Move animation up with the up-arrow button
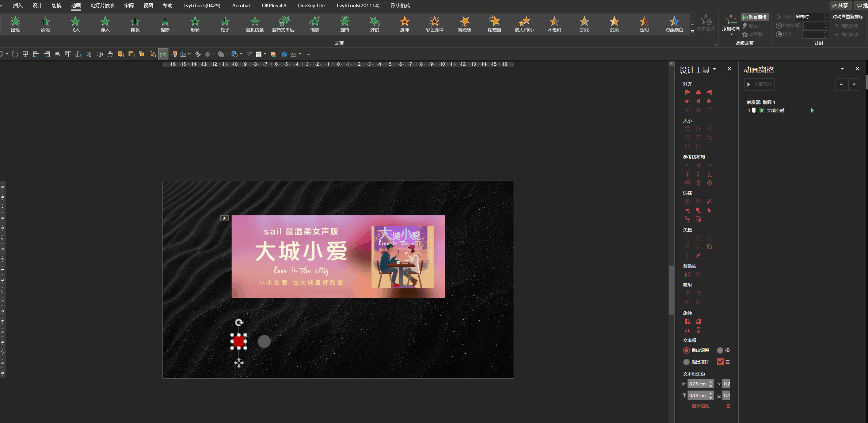 pos(841,84)
